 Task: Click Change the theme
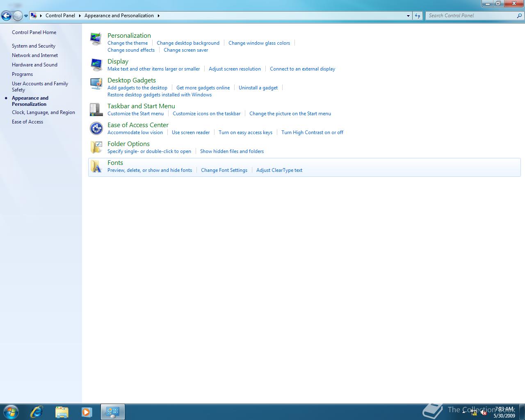(128, 43)
